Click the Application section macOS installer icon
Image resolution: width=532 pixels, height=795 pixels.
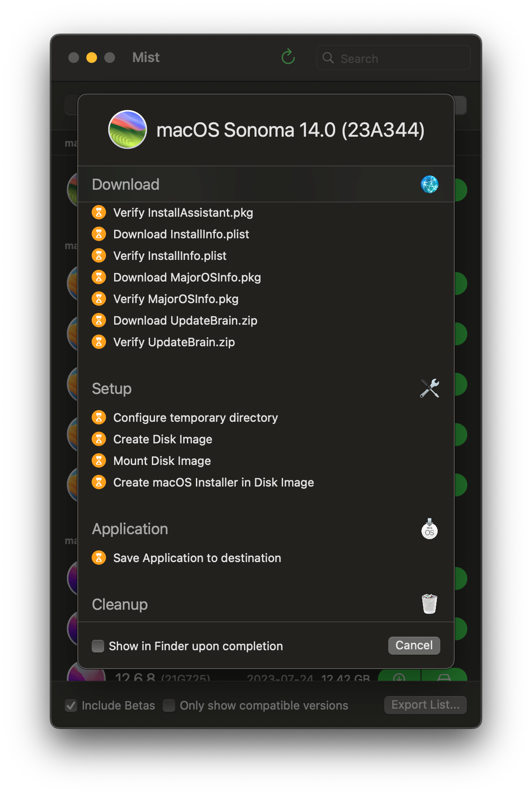click(x=430, y=529)
